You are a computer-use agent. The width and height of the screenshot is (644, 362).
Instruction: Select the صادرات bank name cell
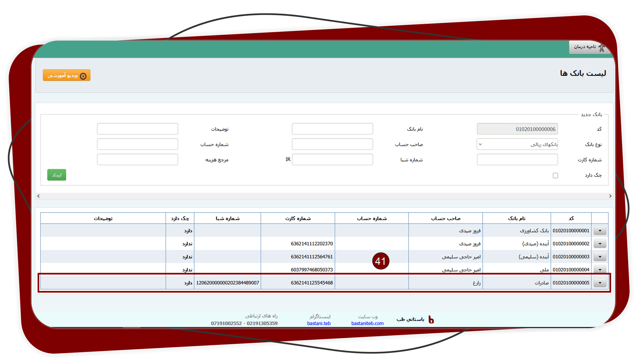517,283
